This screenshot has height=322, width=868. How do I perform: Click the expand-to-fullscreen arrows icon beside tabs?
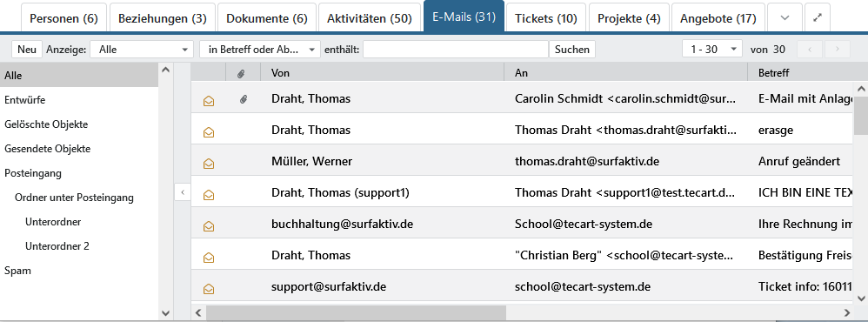coord(817,17)
